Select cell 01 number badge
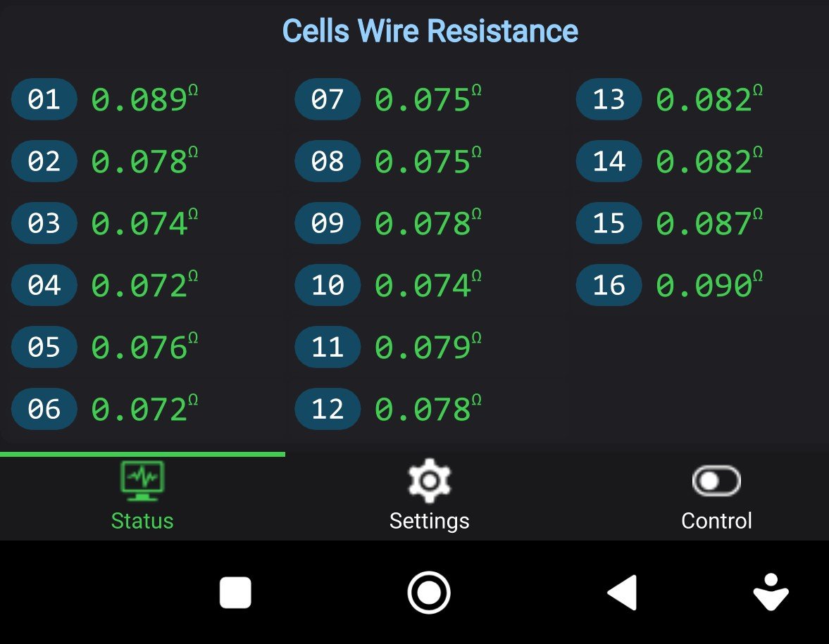 click(x=44, y=99)
